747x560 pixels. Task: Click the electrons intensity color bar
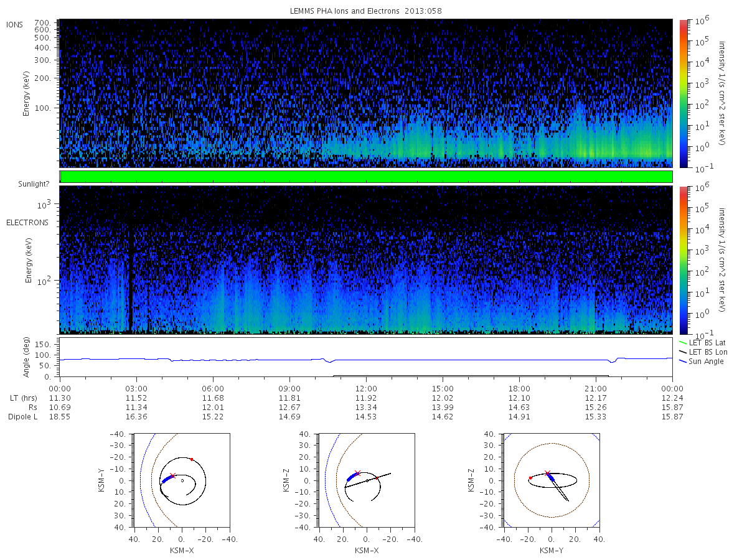point(683,260)
